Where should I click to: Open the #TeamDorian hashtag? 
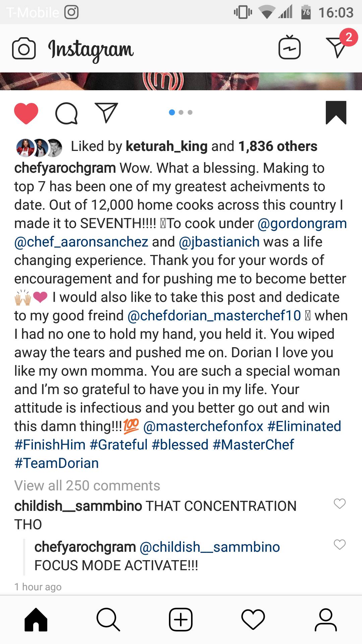coord(56,463)
